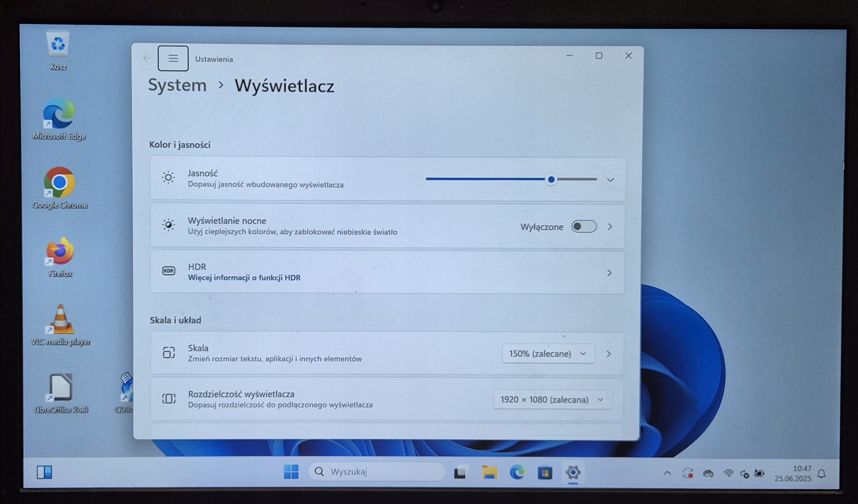Open the Widgets icon on taskbar

[45, 472]
